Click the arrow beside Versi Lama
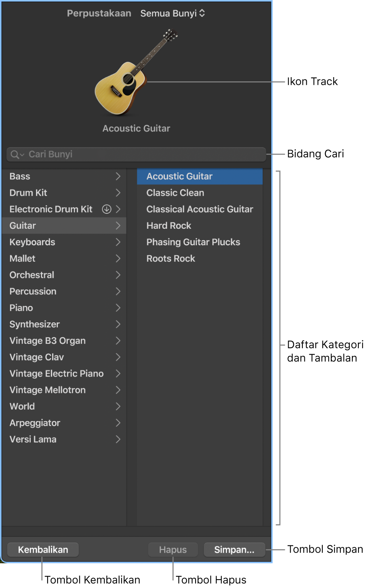 118,439
